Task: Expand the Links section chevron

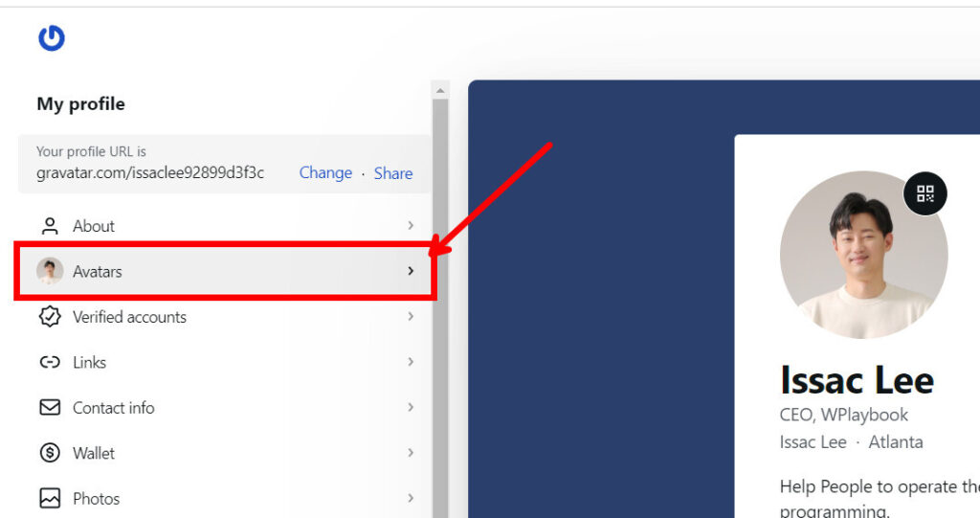Action: tap(411, 362)
